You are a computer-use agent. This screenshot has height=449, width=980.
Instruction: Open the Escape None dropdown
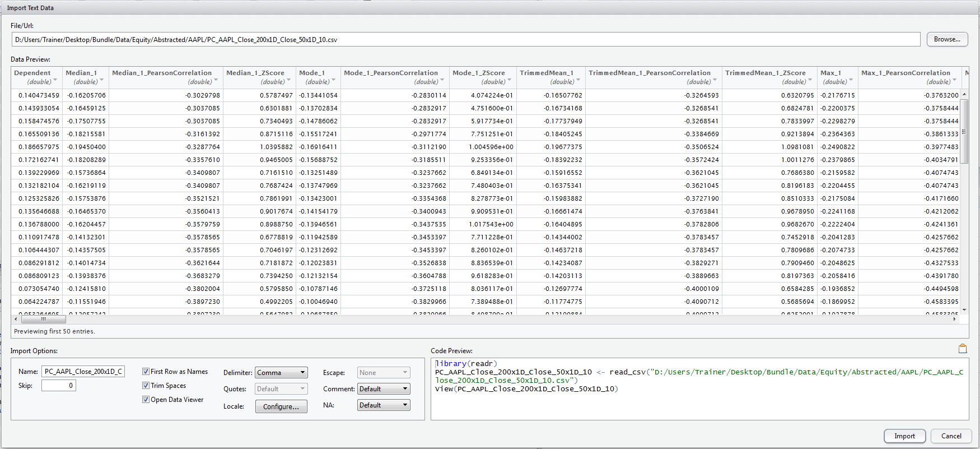click(384, 373)
